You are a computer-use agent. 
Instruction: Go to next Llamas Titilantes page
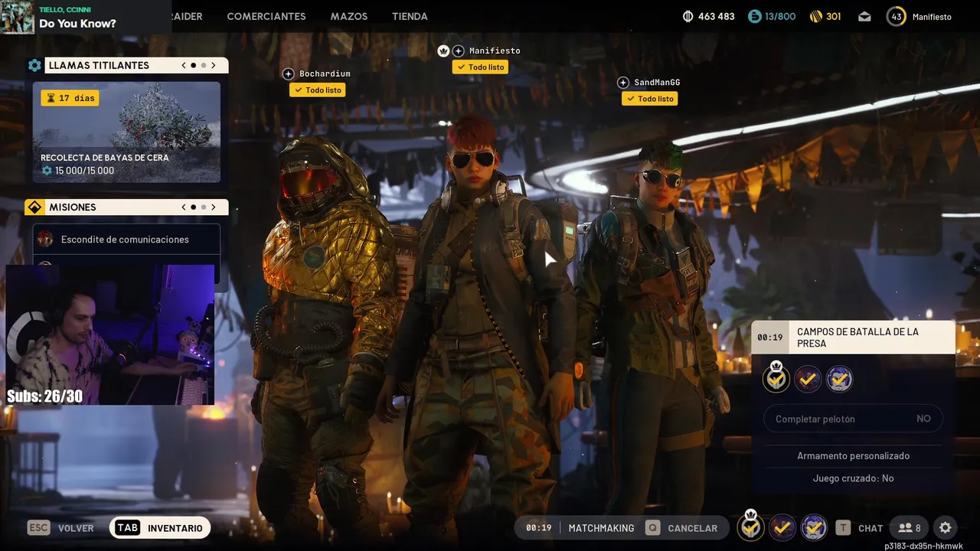click(x=214, y=66)
